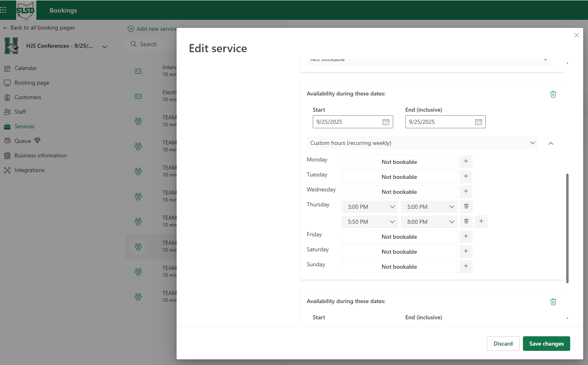Open Custom hours (recurring weekly) dropdown
This screenshot has width=588, height=365.
coord(422,143)
